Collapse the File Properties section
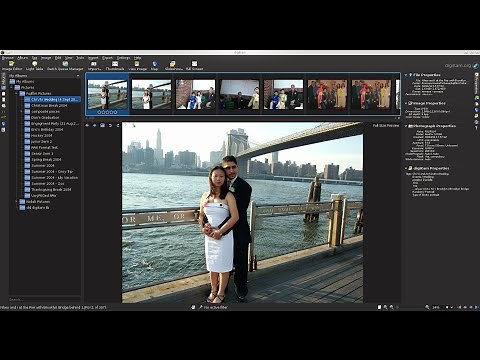480x360 pixels. 406,75
